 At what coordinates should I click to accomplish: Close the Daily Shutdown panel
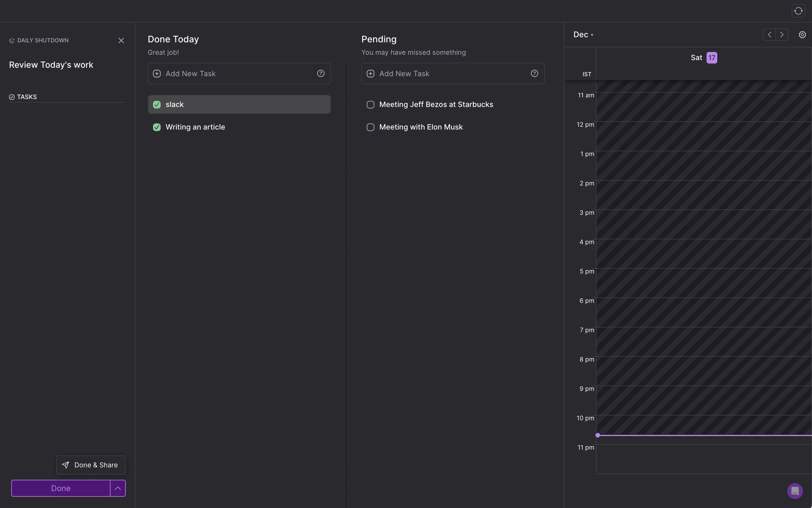(121, 40)
